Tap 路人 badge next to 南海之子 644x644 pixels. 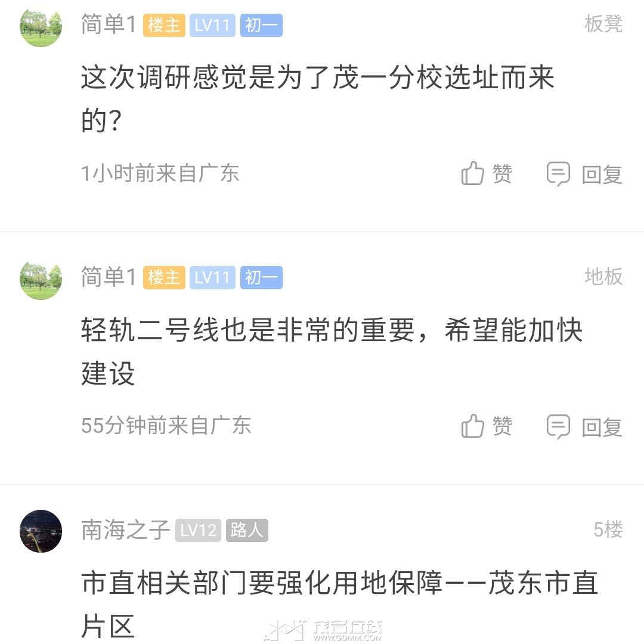click(247, 531)
